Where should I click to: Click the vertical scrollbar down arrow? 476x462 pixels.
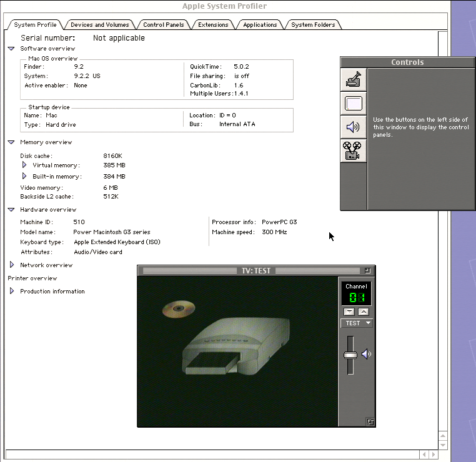pyautogui.click(x=443, y=445)
